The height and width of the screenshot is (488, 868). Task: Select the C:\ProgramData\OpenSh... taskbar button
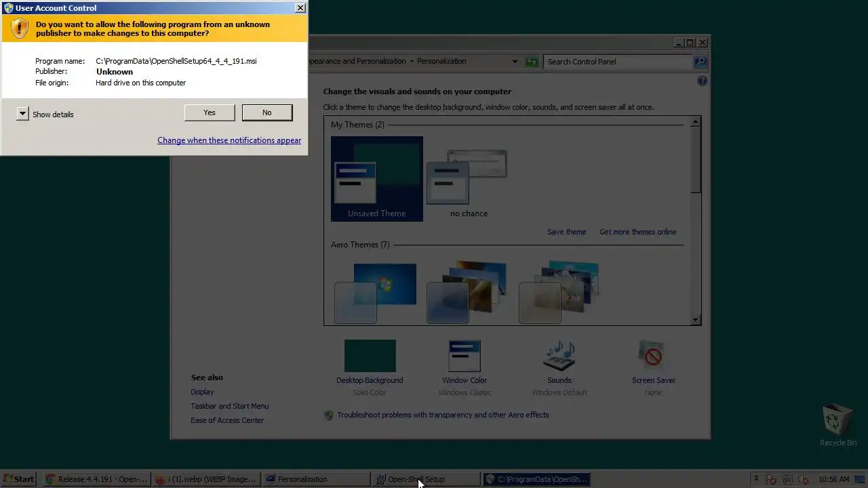click(x=536, y=479)
